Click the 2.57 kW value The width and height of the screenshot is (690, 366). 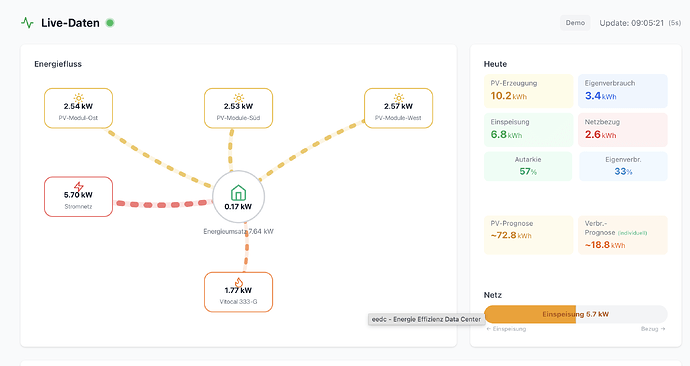(x=398, y=106)
